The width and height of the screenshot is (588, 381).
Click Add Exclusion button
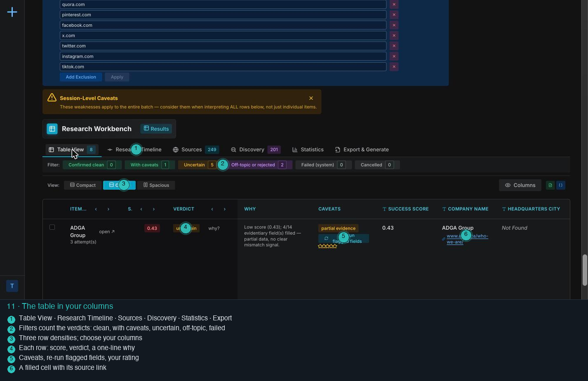click(81, 77)
